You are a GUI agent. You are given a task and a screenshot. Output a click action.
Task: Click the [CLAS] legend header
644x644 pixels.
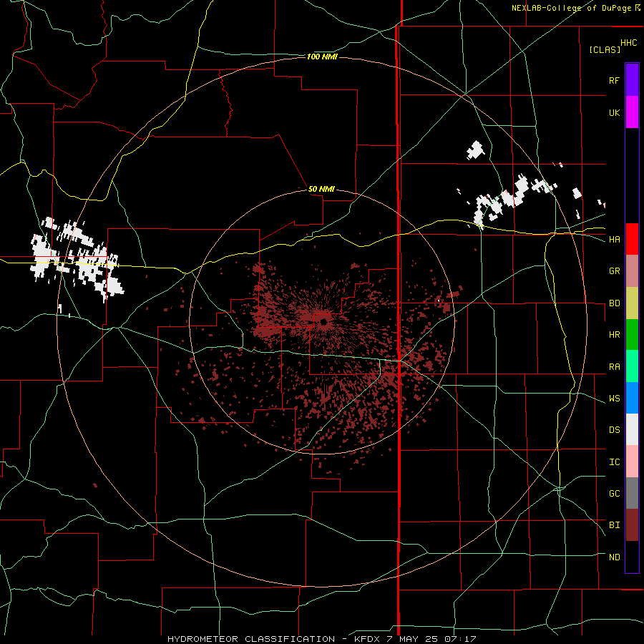pos(605,49)
